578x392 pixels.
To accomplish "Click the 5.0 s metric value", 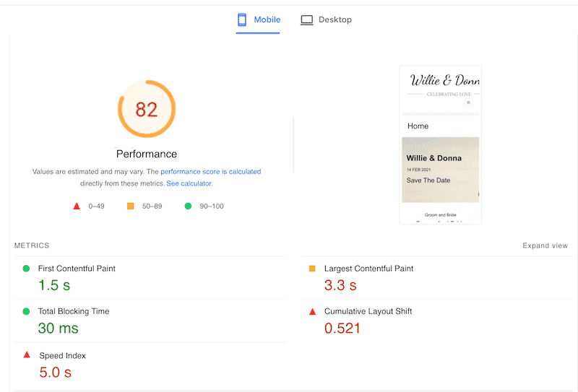I will (x=56, y=372).
